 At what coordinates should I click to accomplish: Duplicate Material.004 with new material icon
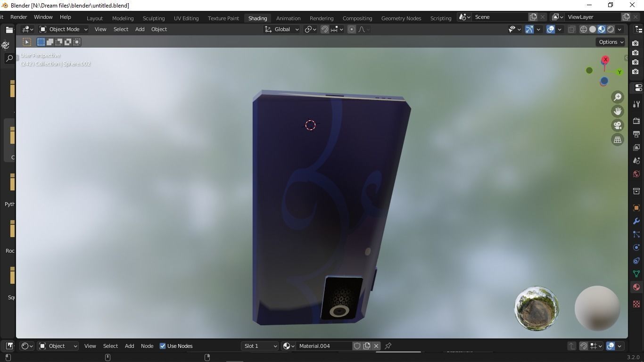367,346
